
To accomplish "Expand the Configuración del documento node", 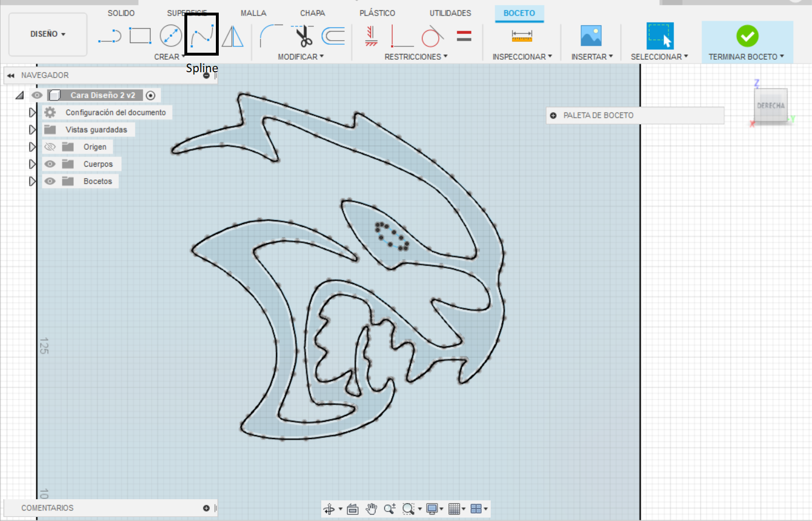I will [33, 112].
